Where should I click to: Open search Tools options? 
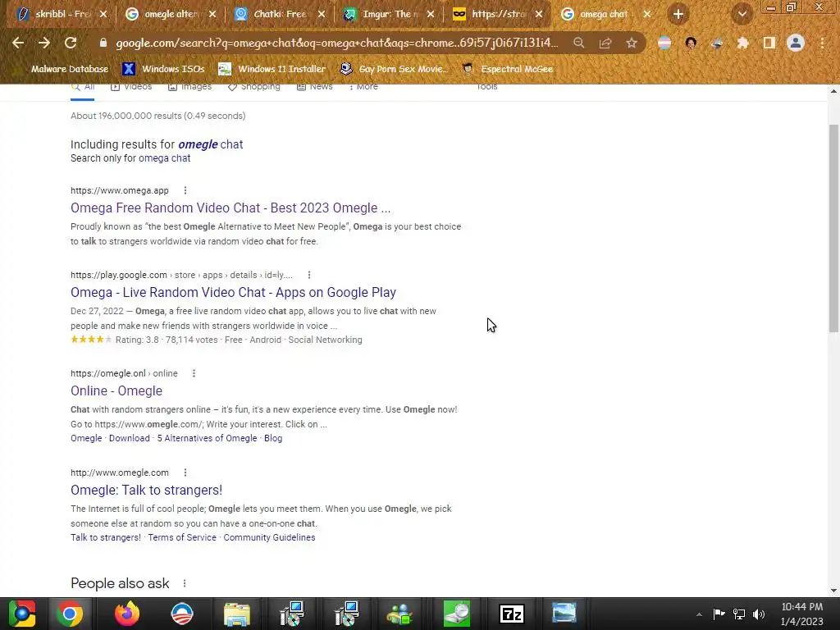point(487,87)
